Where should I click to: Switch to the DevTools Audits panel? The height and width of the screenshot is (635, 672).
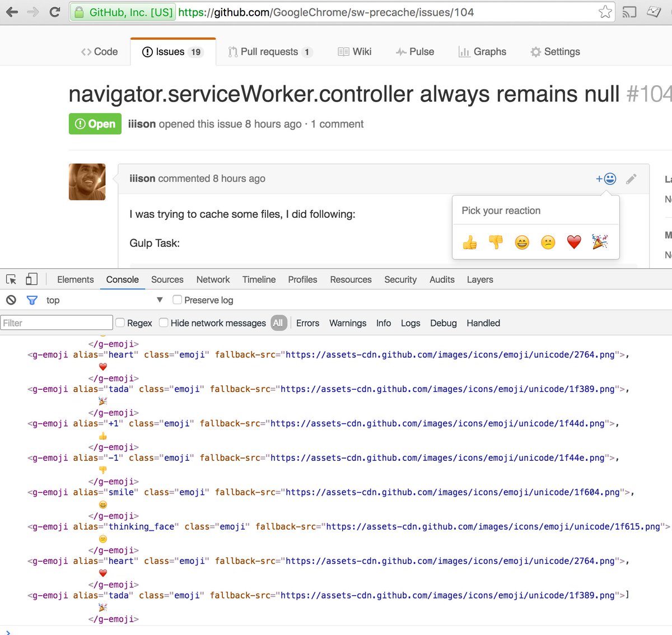tap(442, 279)
